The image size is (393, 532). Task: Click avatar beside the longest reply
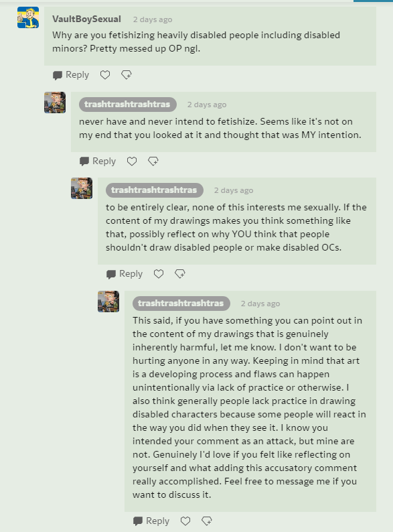pyautogui.click(x=108, y=302)
